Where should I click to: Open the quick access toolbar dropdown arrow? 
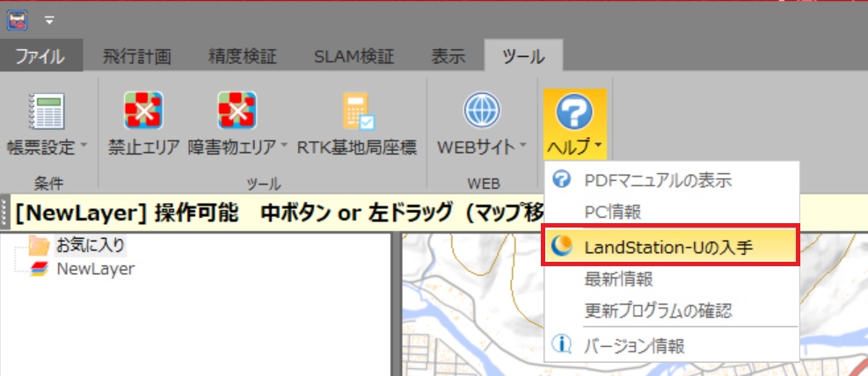click(50, 18)
